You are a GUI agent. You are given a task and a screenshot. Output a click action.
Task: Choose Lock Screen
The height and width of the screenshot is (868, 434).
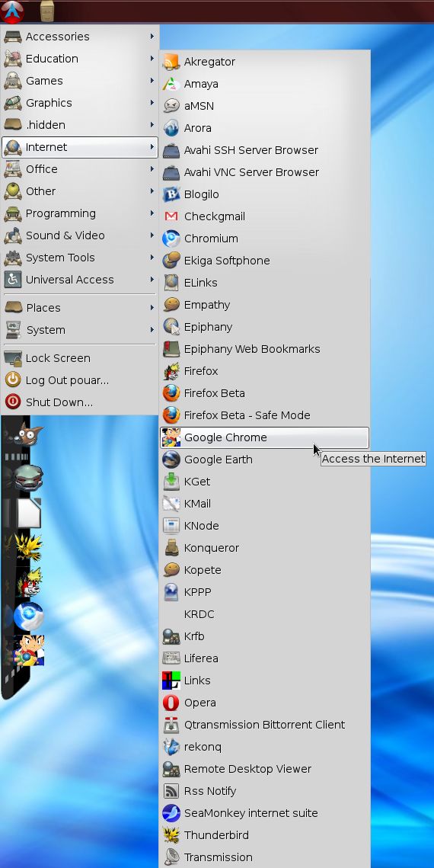(80, 358)
